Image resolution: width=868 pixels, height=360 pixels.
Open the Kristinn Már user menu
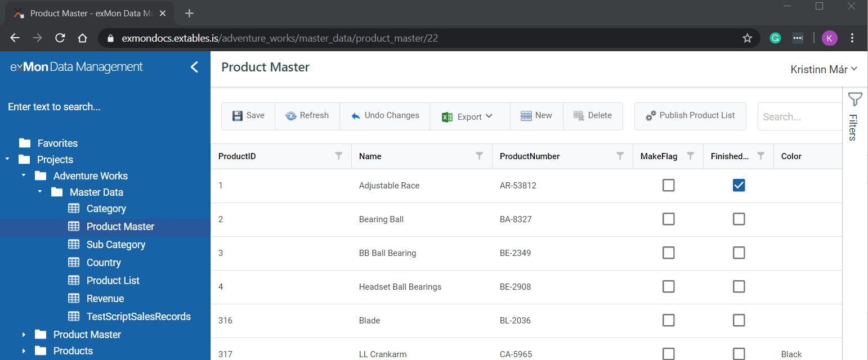(824, 69)
